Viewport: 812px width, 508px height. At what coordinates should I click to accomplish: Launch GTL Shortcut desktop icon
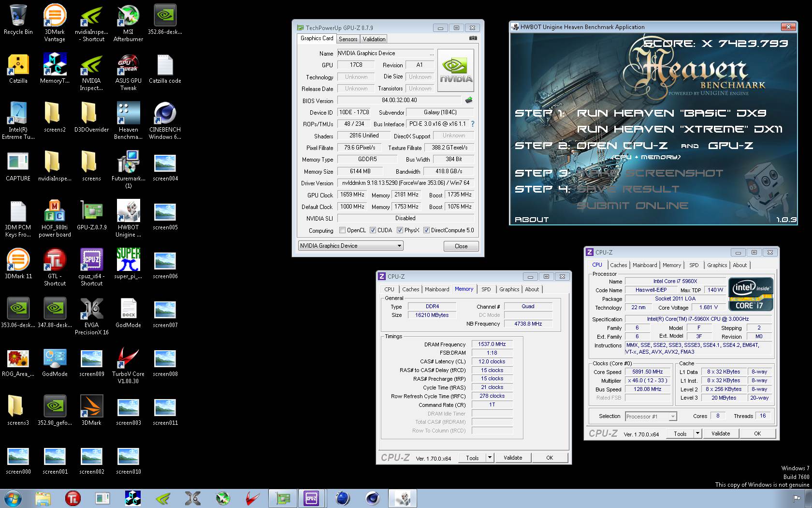point(55,267)
